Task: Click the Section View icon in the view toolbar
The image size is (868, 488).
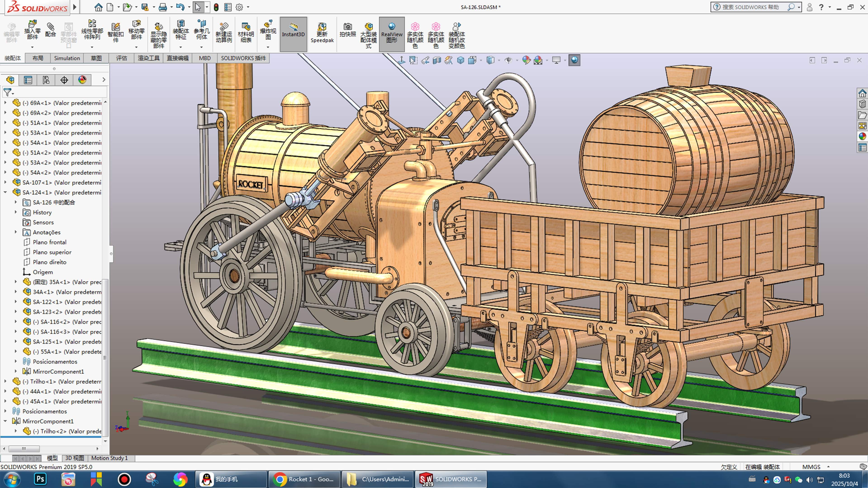Action: tap(437, 60)
